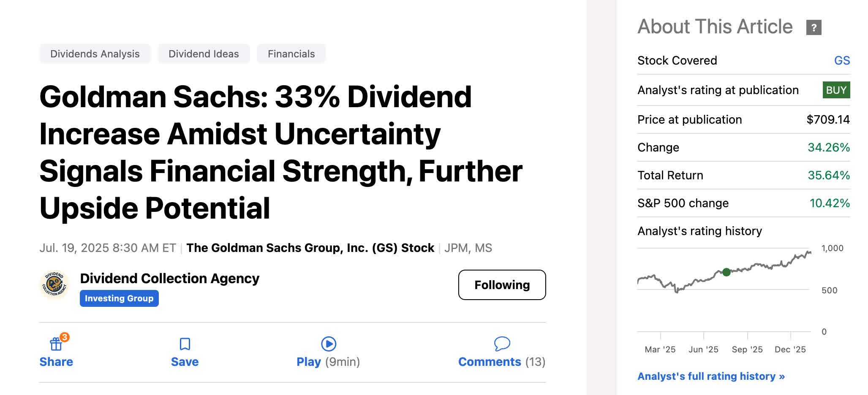Click the Investing Group badge
Screen dimensions: 868x395
(x=119, y=298)
